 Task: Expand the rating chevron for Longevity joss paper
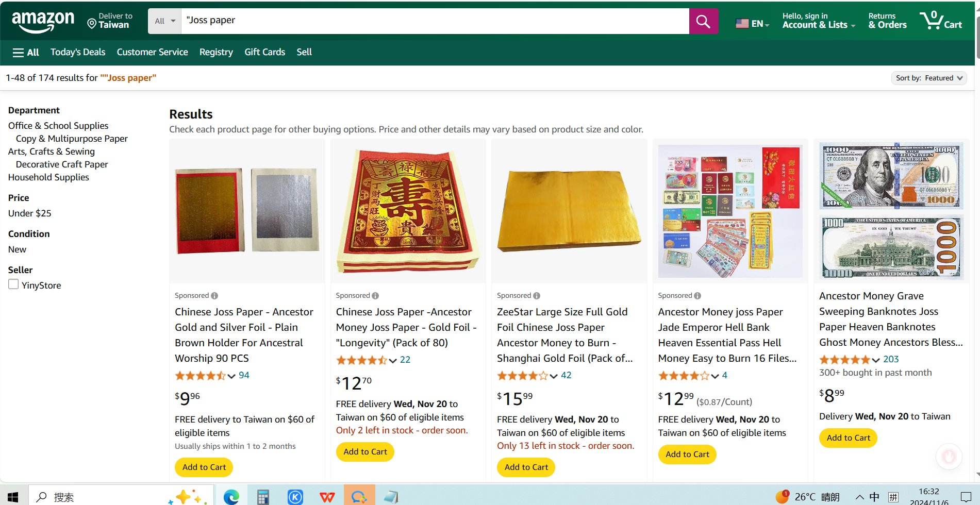tap(393, 360)
